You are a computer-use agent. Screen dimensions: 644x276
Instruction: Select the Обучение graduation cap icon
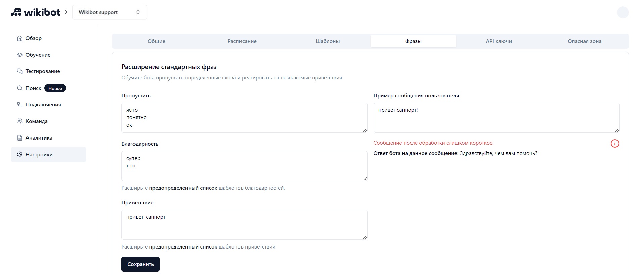(20, 55)
